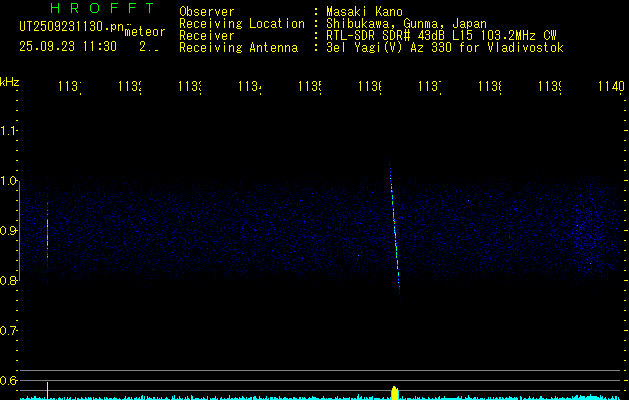
Task: Select the 3el Yagi antenna description
Action: pyautogui.click(x=444, y=47)
